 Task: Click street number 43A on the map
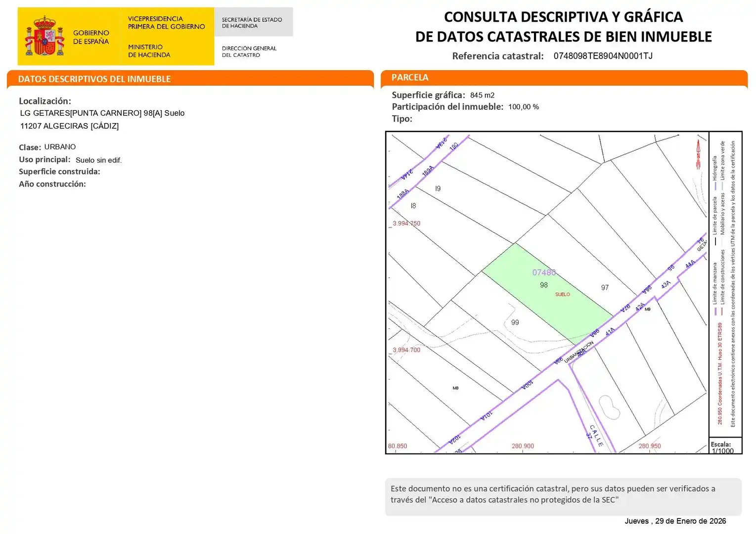click(666, 284)
